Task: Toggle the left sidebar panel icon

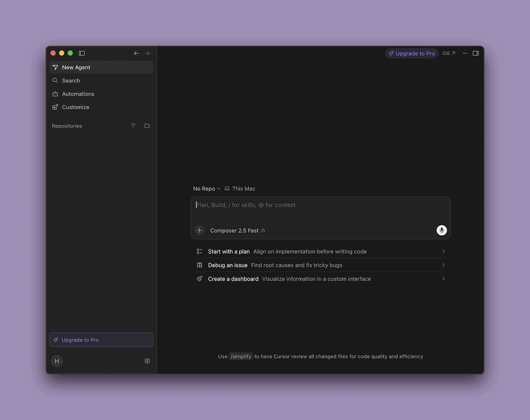Action: (82, 53)
